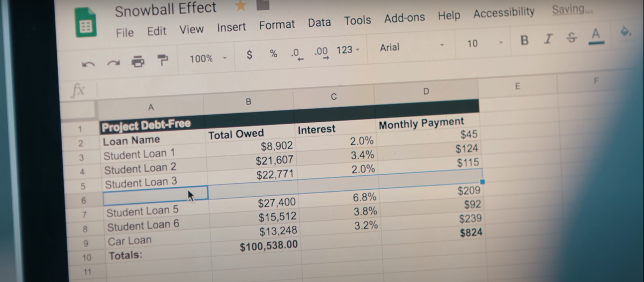Click the Snowball Effect document title
644x282 pixels.
[166, 9]
